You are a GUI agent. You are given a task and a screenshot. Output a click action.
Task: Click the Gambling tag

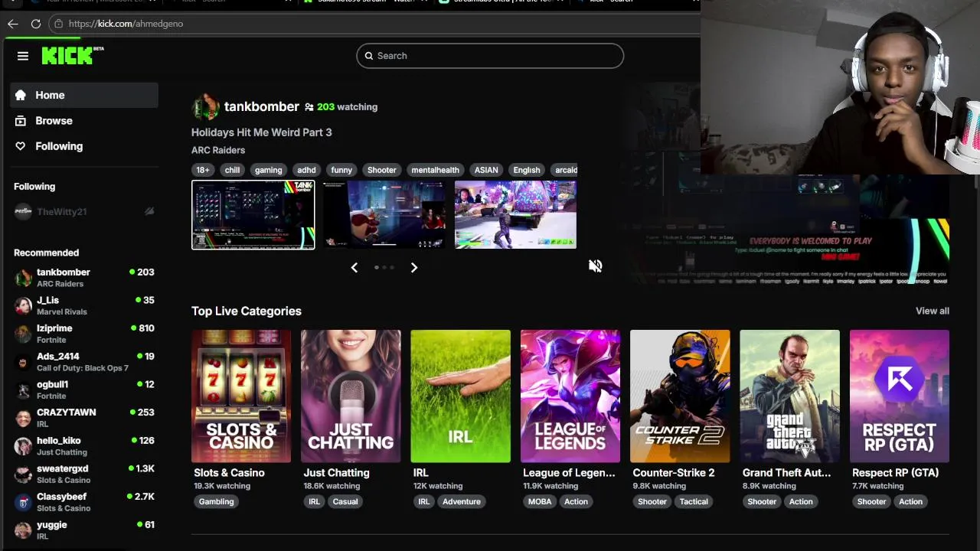(217, 501)
